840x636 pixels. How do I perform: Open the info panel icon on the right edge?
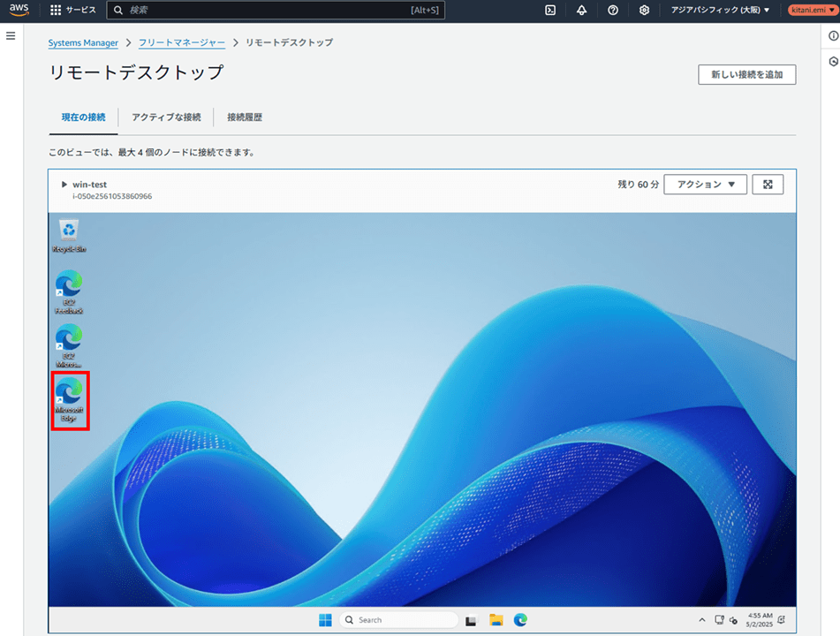834,36
